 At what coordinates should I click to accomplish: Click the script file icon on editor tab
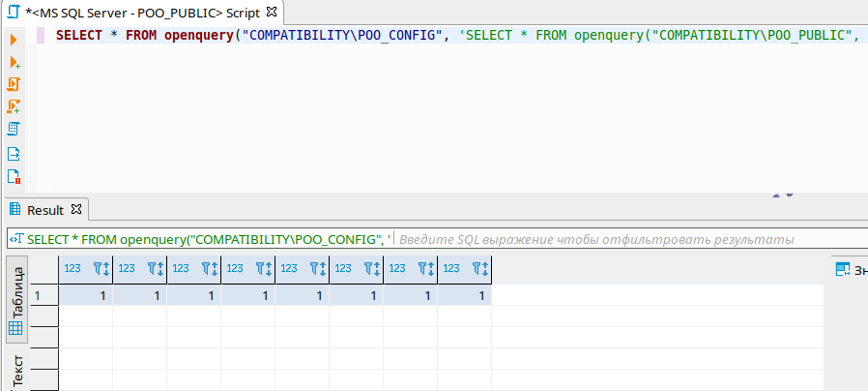[x=14, y=11]
